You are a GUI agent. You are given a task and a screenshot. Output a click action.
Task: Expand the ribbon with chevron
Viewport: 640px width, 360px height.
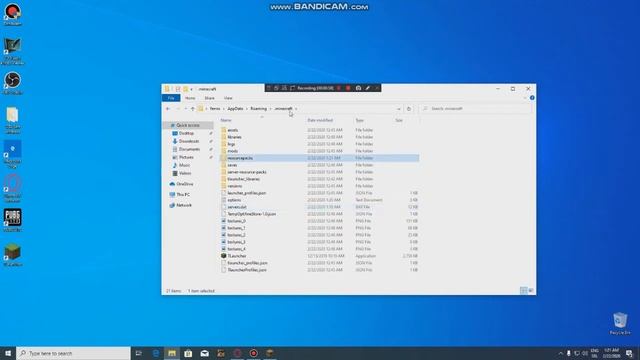(525, 98)
